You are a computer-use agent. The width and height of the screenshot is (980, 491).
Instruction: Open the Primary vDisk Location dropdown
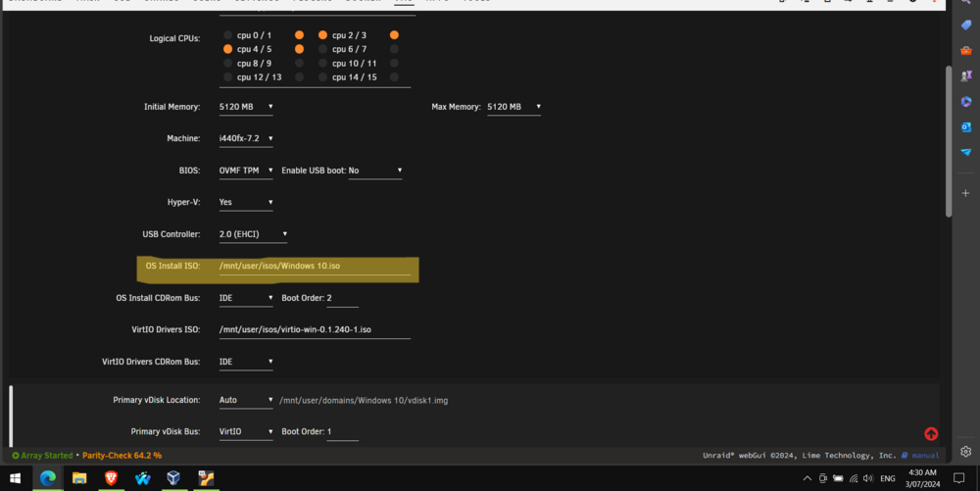(x=246, y=400)
